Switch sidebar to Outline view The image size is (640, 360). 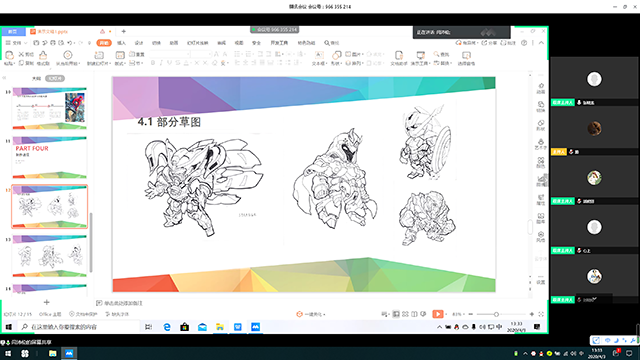[36, 78]
